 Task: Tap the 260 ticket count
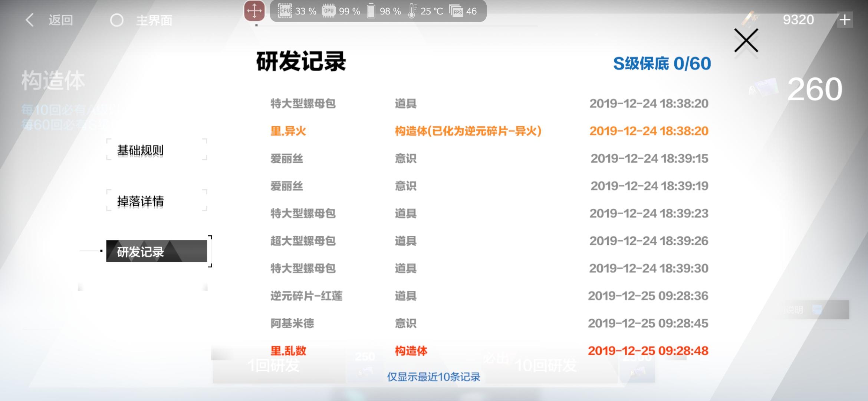[815, 89]
